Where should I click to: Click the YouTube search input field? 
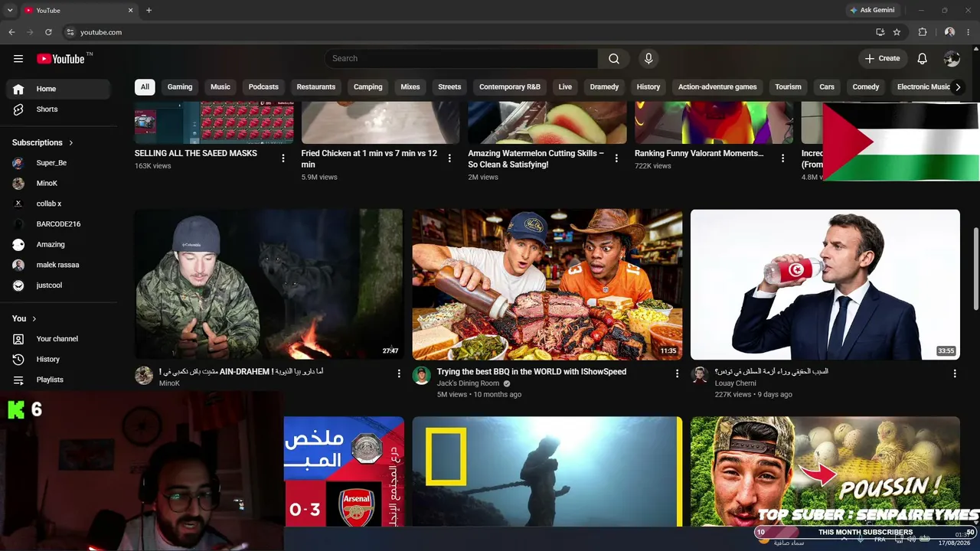pyautogui.click(x=462, y=59)
